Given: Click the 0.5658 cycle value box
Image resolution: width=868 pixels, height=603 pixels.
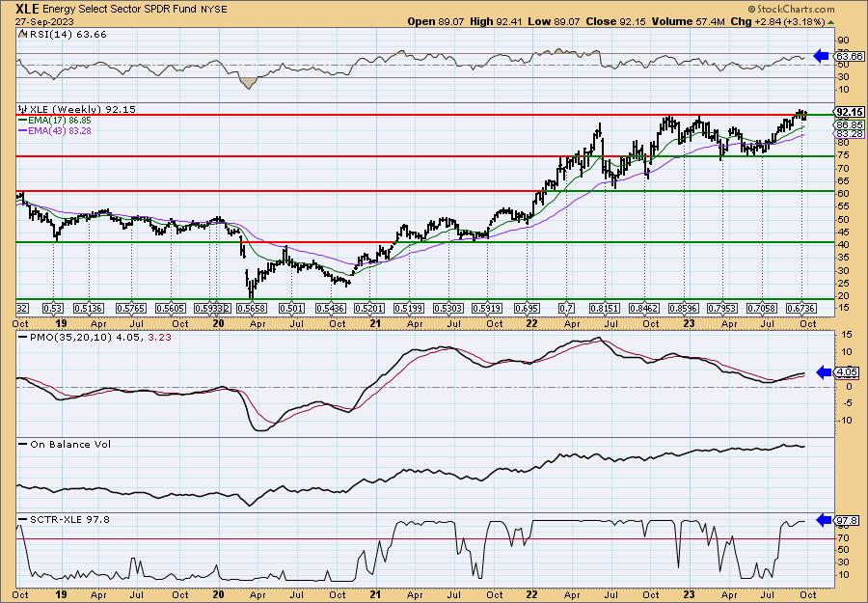Looking at the screenshot, I should (x=252, y=308).
